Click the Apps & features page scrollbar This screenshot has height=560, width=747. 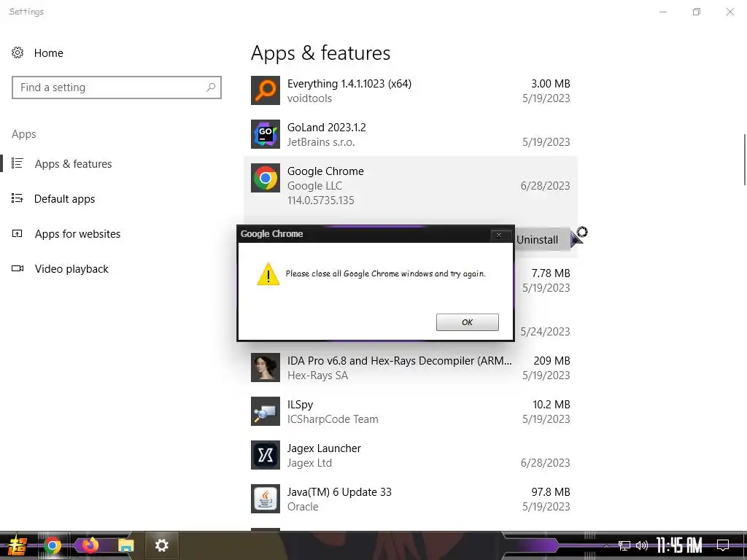[745, 160]
